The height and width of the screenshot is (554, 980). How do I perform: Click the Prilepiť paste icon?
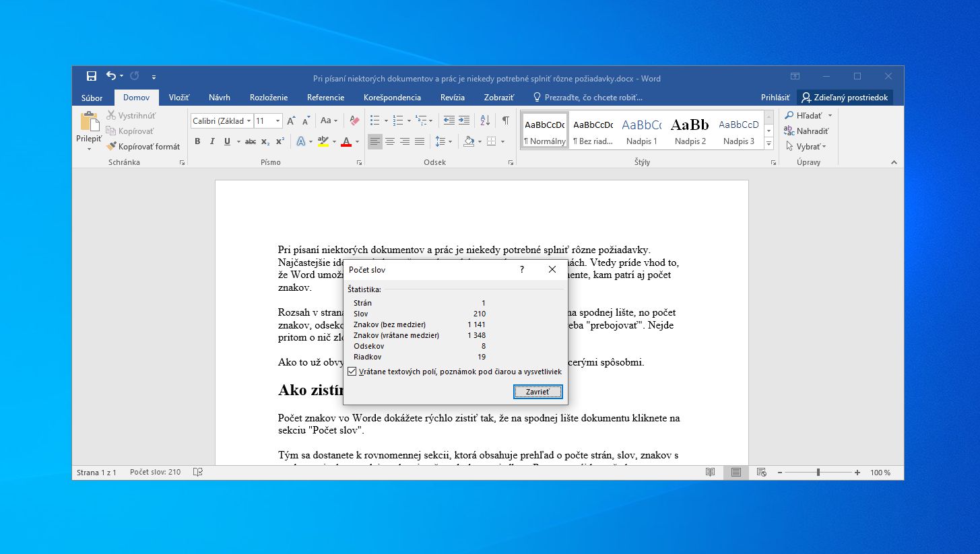coord(89,122)
